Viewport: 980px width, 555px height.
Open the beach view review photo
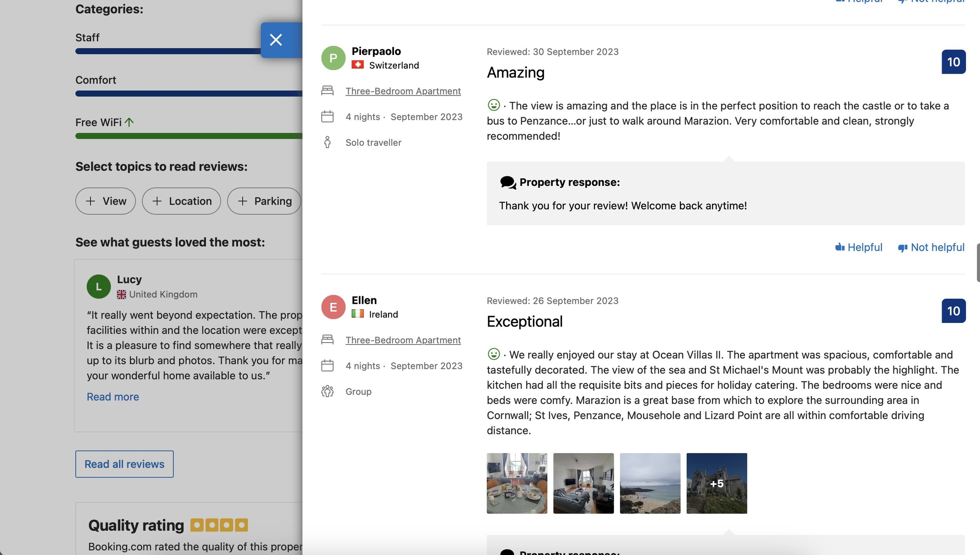pyautogui.click(x=650, y=483)
